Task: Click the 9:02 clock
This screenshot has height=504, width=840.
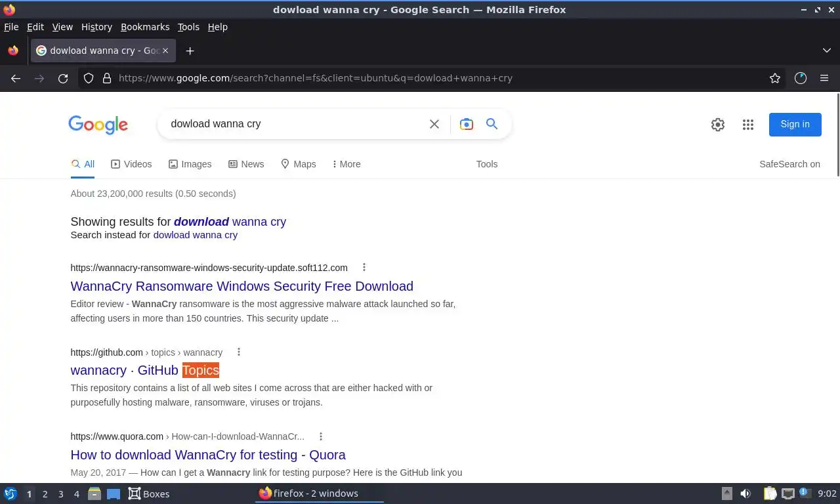Action: 827,493
